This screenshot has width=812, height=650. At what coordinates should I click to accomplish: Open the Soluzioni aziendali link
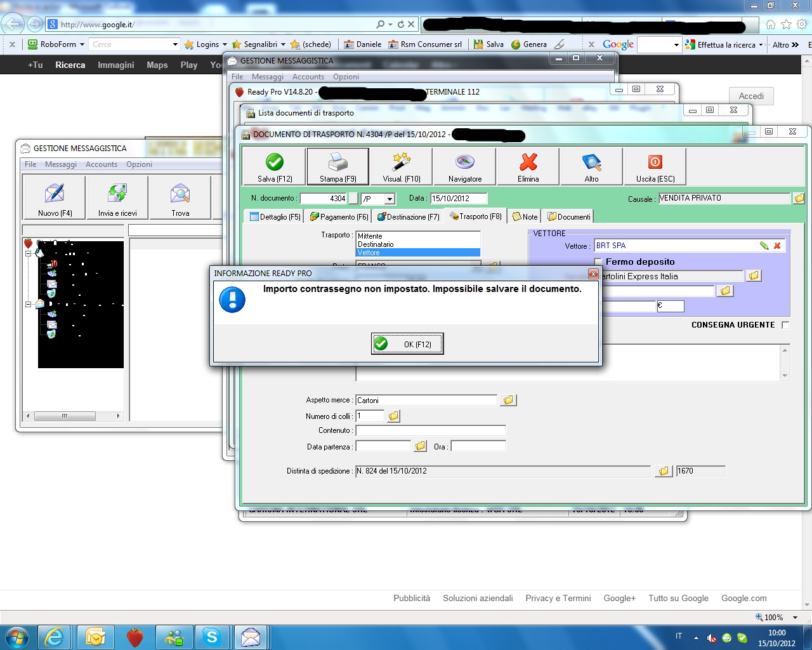478,598
